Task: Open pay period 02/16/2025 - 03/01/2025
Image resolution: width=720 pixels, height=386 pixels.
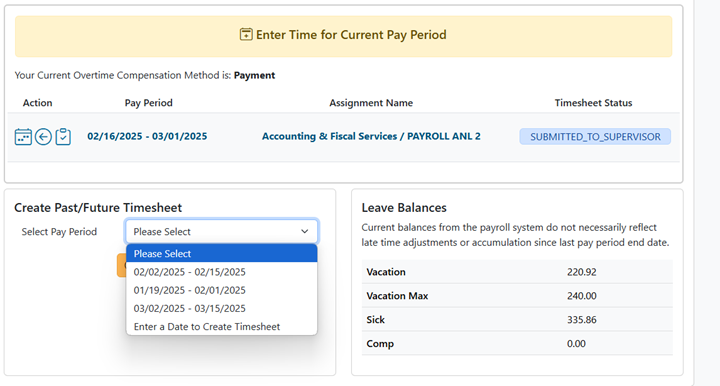Action: click(147, 136)
